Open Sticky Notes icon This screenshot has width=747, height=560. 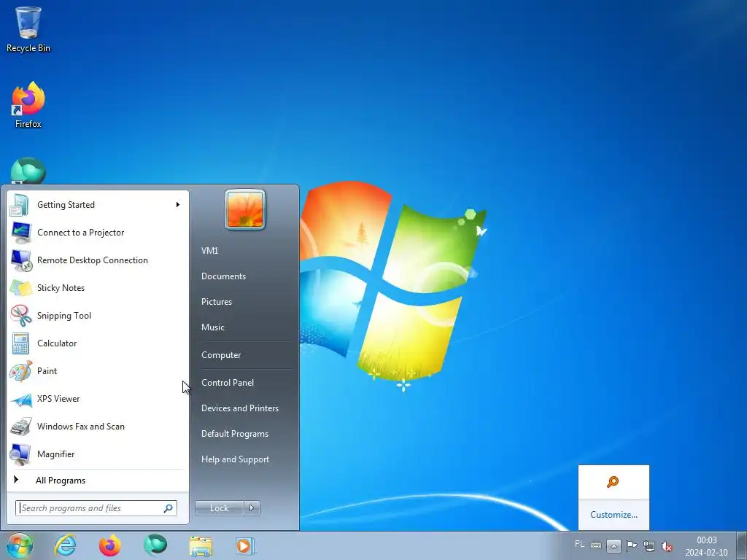pos(20,288)
